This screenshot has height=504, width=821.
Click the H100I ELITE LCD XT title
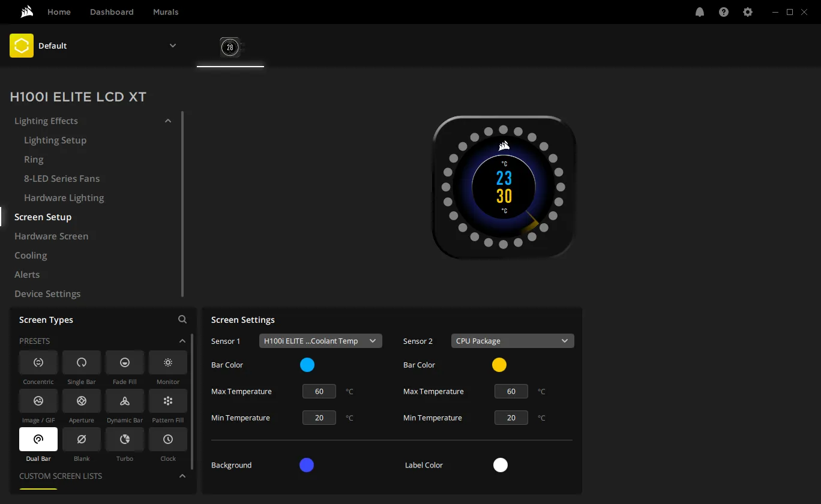click(78, 97)
